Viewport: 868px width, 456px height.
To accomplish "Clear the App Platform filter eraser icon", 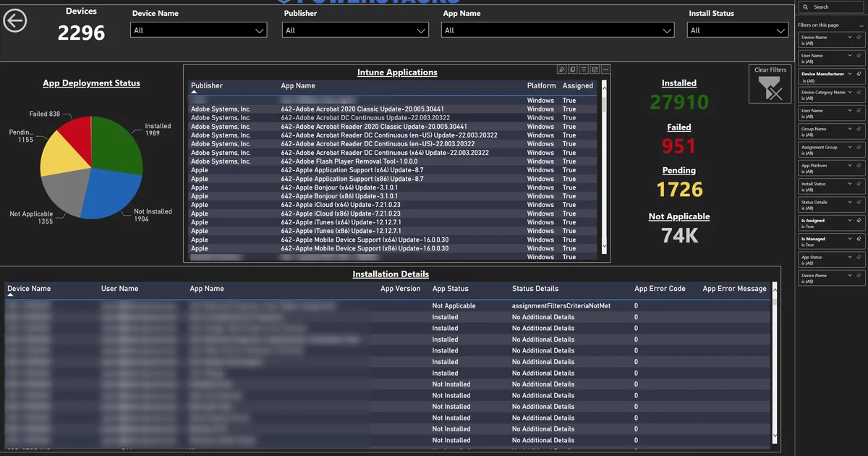I will (x=859, y=166).
